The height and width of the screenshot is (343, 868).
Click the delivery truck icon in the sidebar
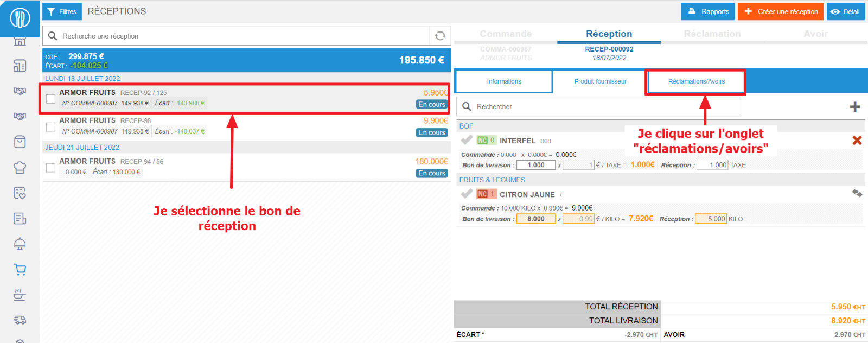pos(20,320)
